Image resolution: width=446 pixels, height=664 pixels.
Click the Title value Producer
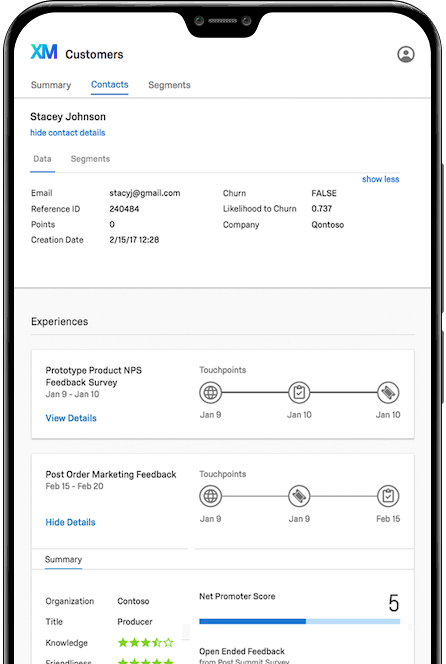[x=135, y=622]
